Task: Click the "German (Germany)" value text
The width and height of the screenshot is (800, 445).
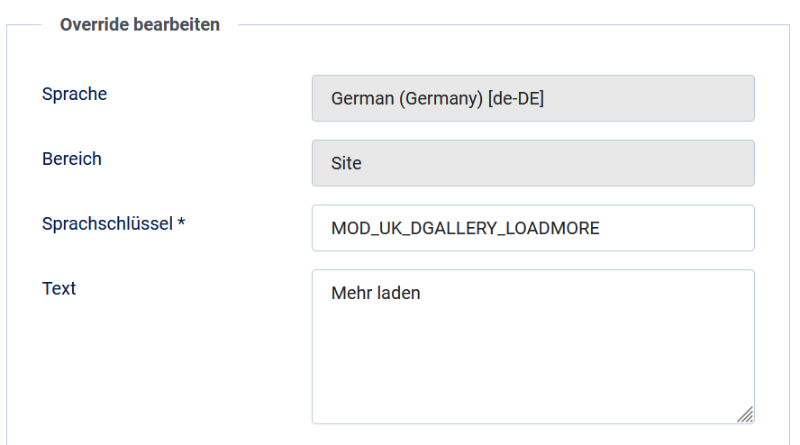Action: click(406, 98)
